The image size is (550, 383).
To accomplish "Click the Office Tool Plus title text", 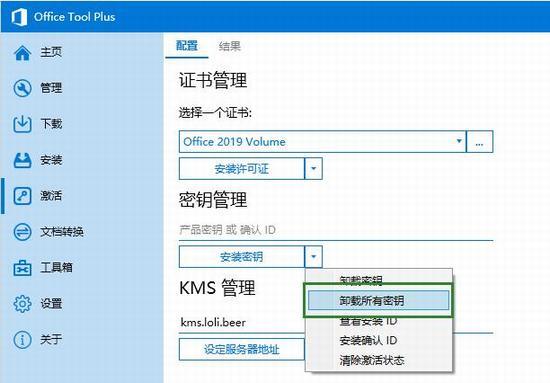I will [x=74, y=17].
